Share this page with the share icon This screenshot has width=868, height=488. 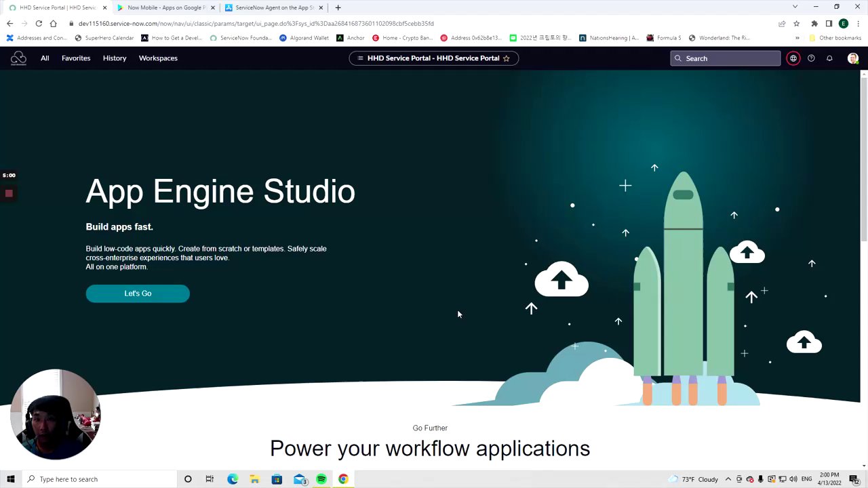(783, 23)
